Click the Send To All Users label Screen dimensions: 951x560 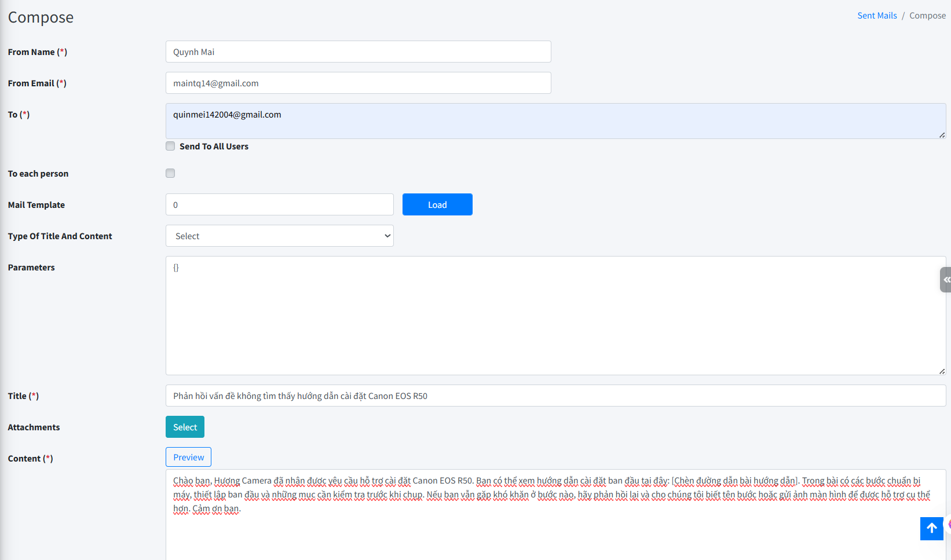tap(214, 147)
